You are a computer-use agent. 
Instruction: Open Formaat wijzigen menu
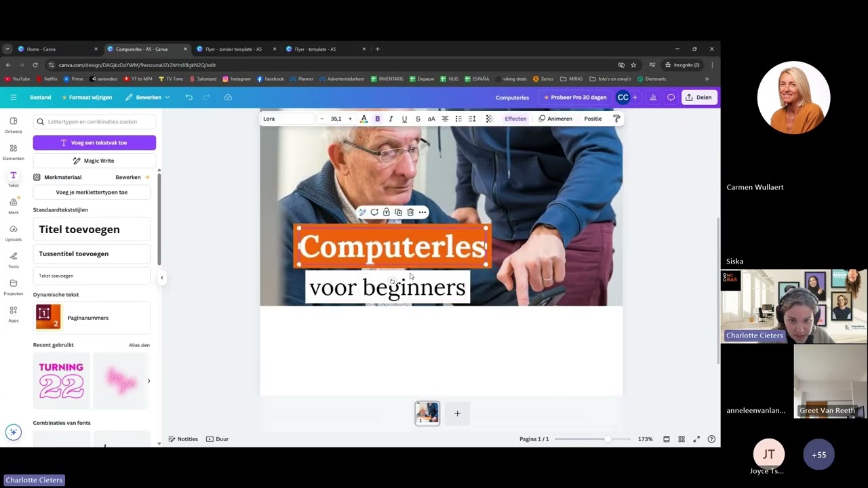(x=87, y=98)
